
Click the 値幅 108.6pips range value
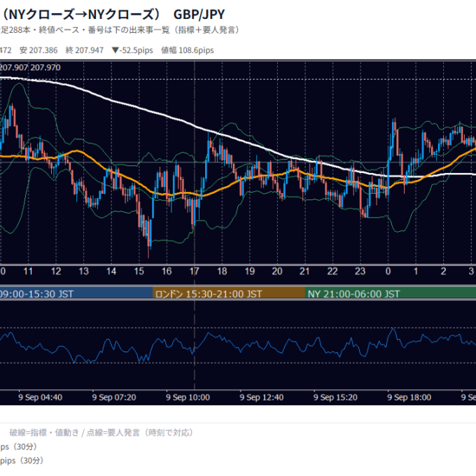tap(188, 50)
